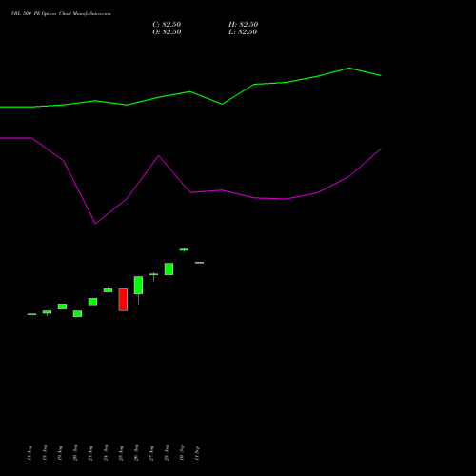Image resolution: width=476 pixels, height=476 pixels.
Task: Click the close price 'C: 82.50' readout
Action: pos(167,25)
